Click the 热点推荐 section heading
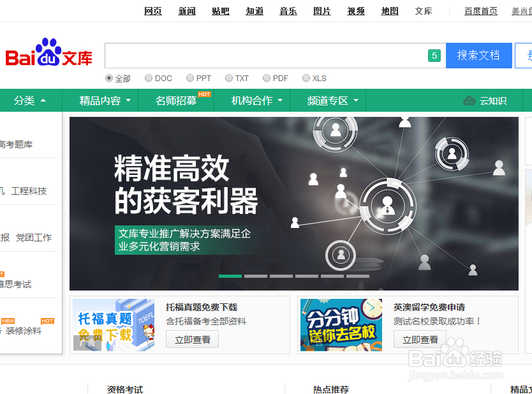The height and width of the screenshot is (394, 532). click(x=331, y=390)
